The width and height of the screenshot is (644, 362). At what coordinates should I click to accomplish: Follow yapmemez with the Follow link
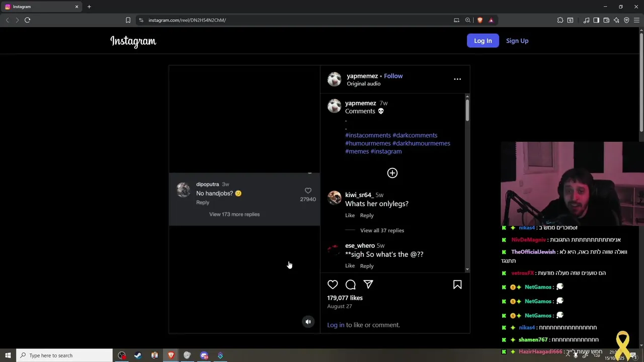click(x=393, y=76)
